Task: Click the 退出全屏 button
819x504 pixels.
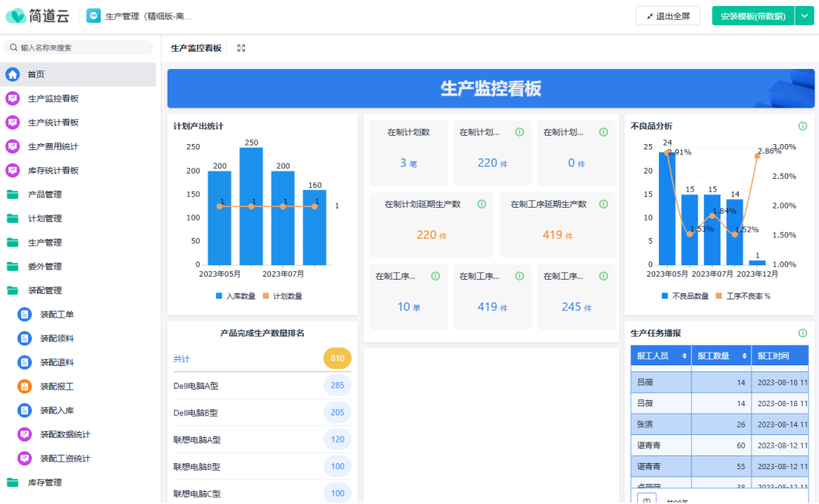Action: coord(667,16)
